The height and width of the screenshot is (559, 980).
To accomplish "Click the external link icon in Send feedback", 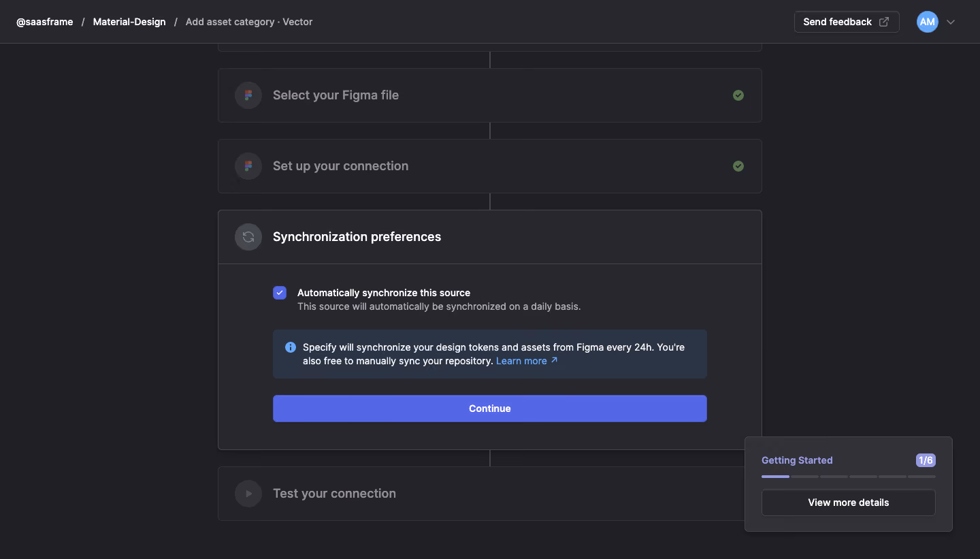I will coord(884,22).
